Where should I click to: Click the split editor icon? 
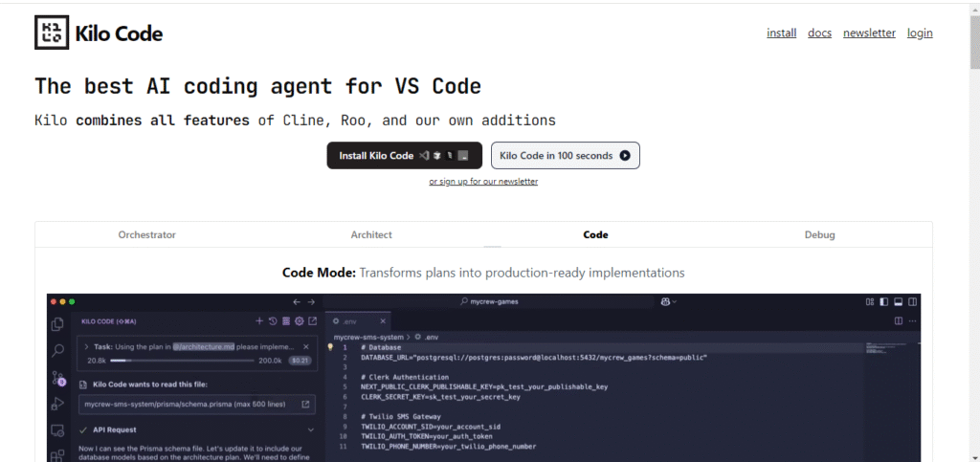tap(898, 320)
